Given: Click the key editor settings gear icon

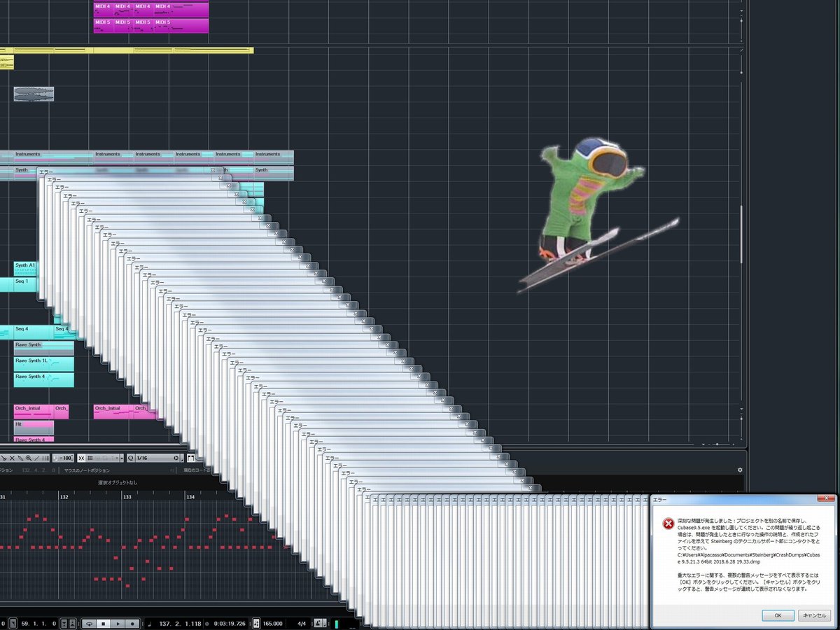Looking at the screenshot, I should click(740, 470).
